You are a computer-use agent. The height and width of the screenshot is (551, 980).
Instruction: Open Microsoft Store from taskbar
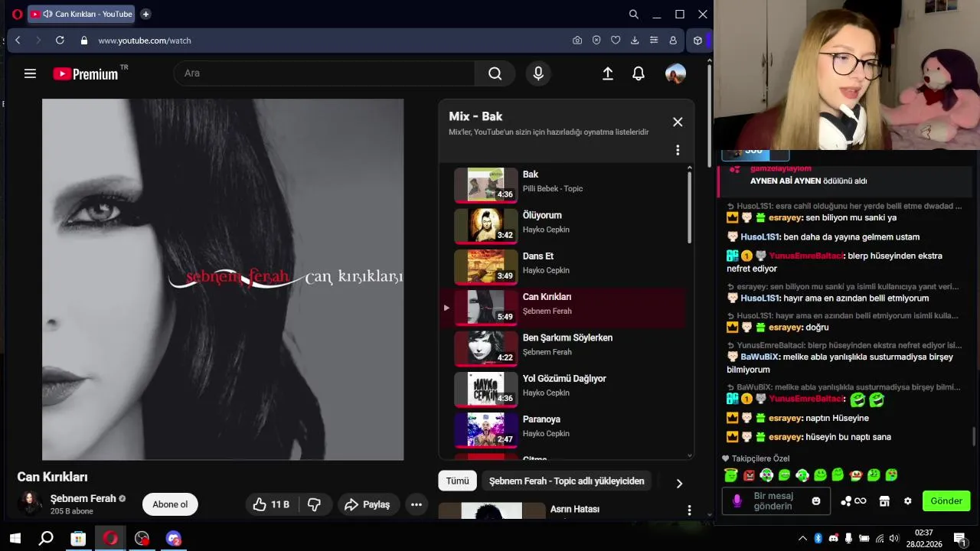point(78,539)
